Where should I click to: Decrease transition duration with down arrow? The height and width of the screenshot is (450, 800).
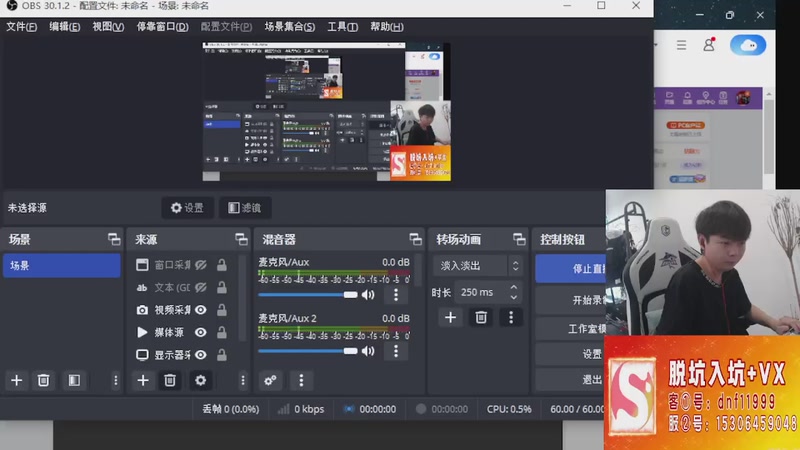(514, 297)
